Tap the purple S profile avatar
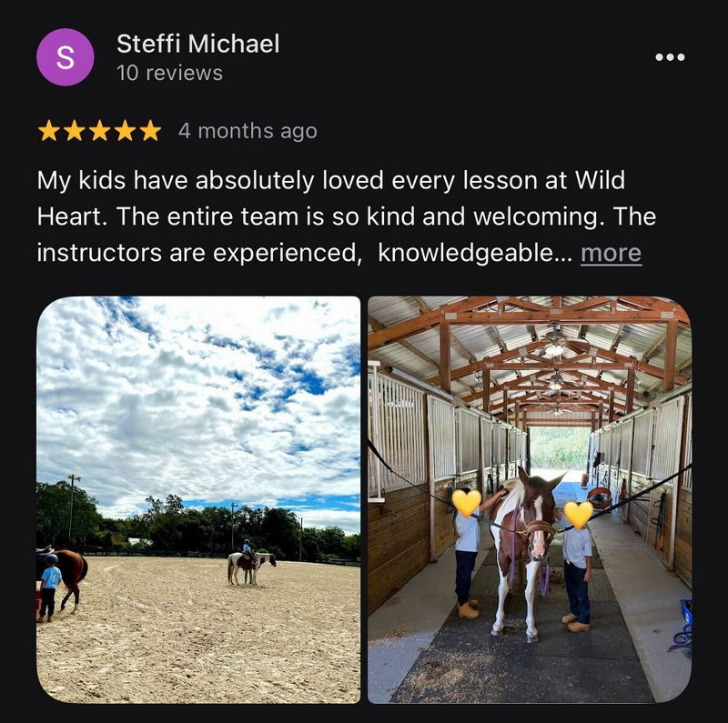The image size is (728, 723). click(66, 57)
